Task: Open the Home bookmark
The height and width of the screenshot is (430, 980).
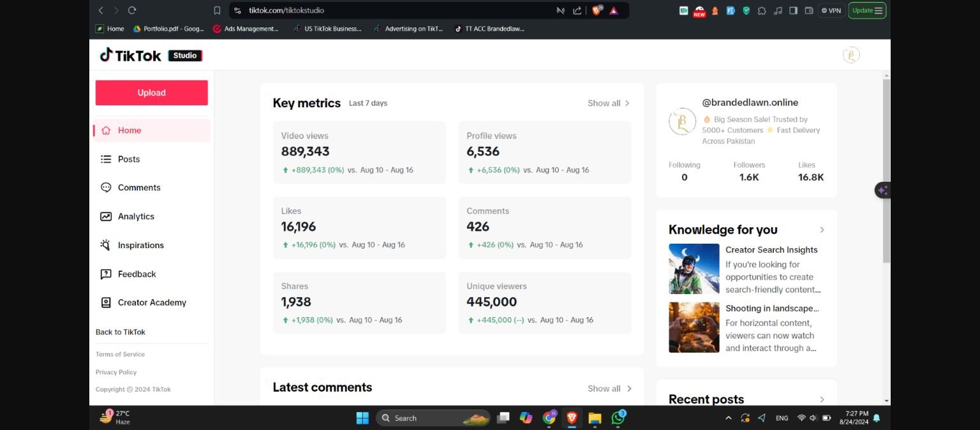Action: (110, 29)
